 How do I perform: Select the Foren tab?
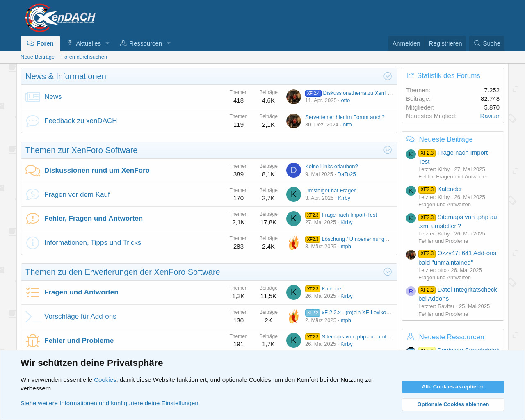click(40, 43)
